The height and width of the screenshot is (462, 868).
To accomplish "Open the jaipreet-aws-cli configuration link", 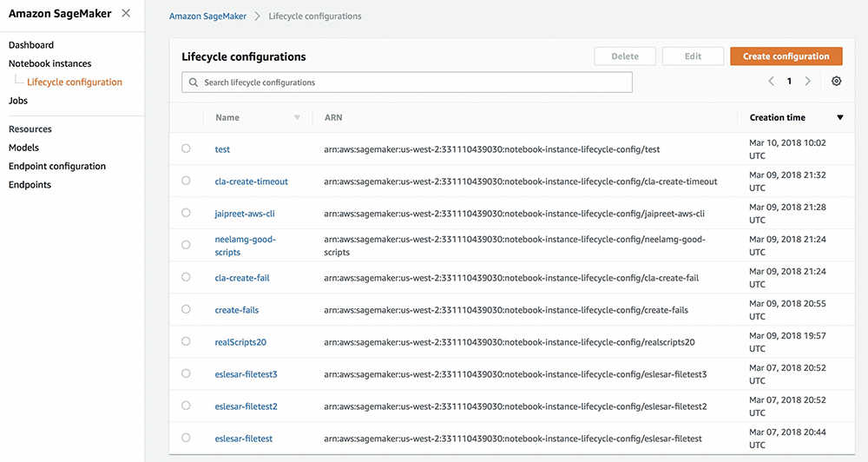I will (245, 214).
